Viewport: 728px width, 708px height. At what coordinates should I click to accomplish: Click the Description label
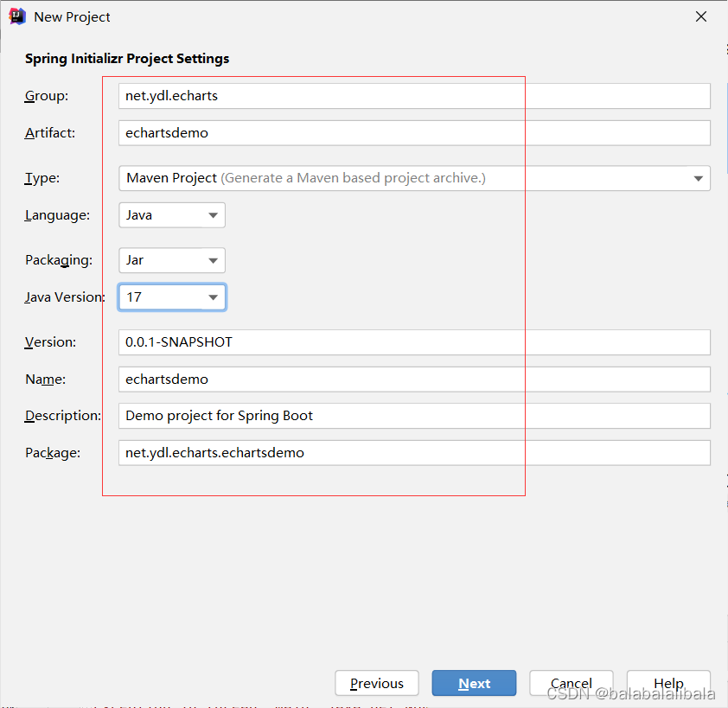pos(62,416)
